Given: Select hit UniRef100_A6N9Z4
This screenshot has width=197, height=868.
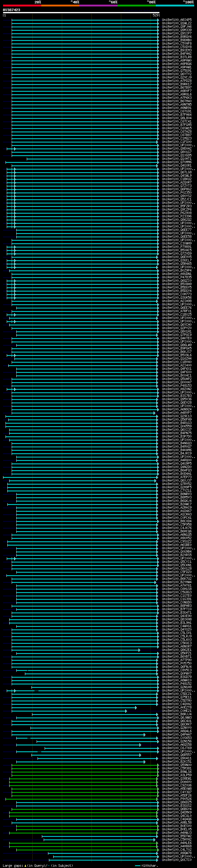Looking at the screenshot, I should click(x=176, y=410).
